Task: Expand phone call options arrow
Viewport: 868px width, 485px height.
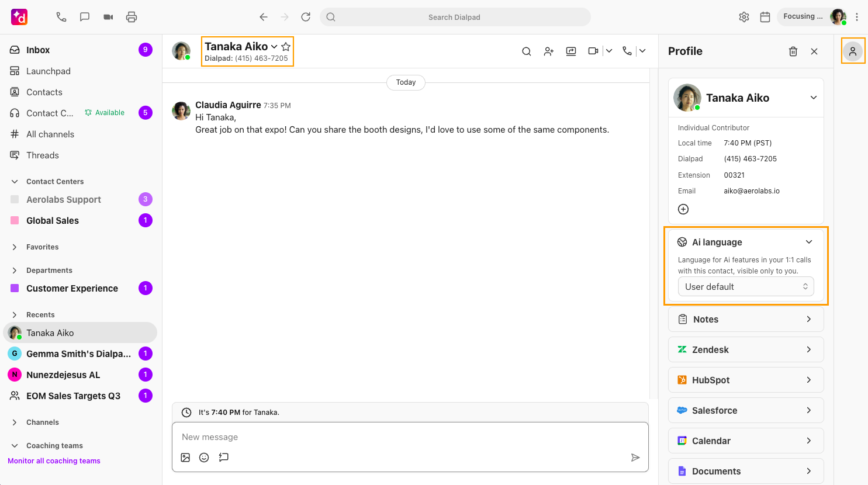Action: point(642,51)
